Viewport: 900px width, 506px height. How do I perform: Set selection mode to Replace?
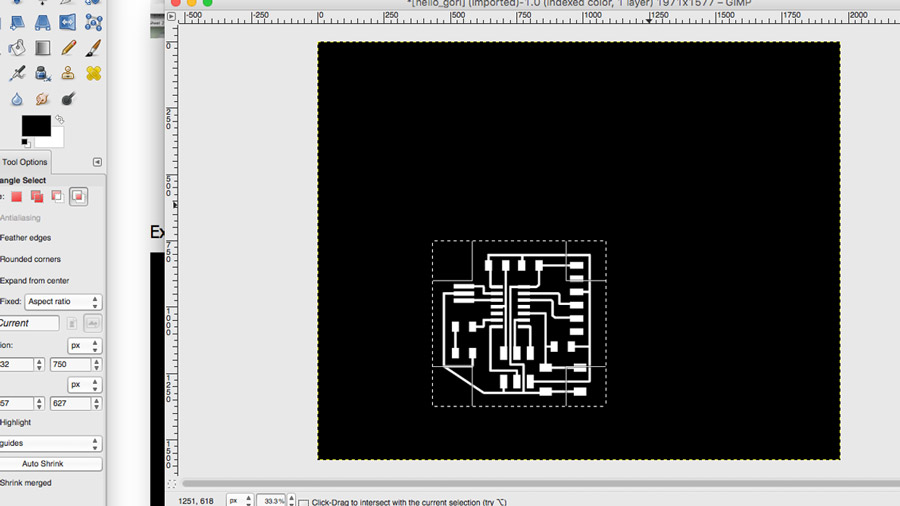coord(17,197)
